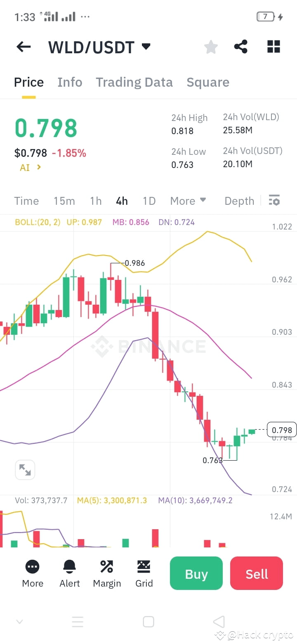The width and height of the screenshot is (297, 644).
Task: Open the Depth view
Action: pyautogui.click(x=239, y=201)
